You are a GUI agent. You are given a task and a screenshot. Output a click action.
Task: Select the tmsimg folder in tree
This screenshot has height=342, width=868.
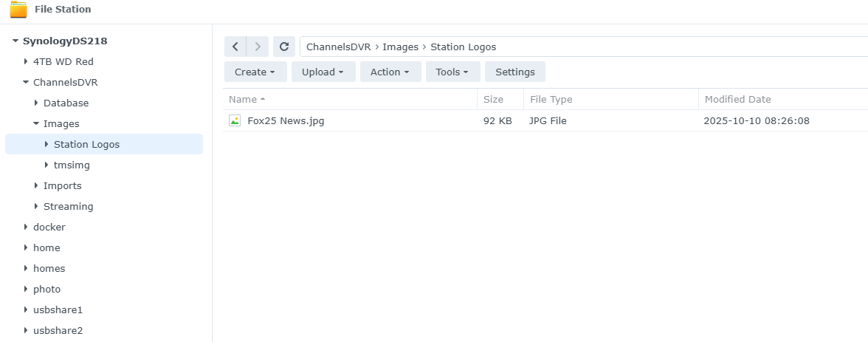click(72, 165)
